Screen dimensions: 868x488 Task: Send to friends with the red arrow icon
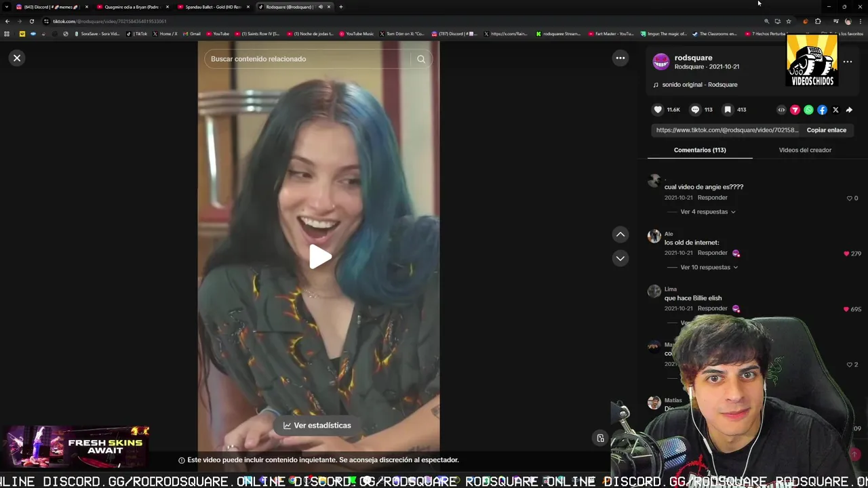click(x=795, y=110)
